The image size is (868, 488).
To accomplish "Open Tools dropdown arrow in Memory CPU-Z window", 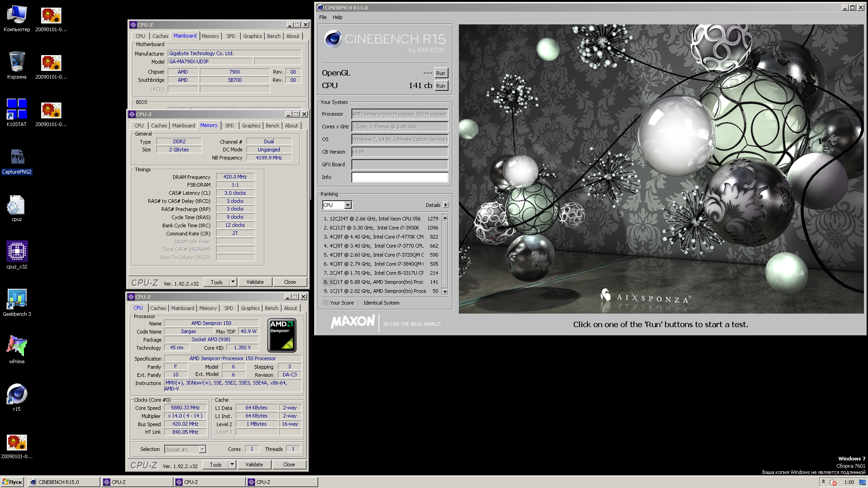I will coord(233,282).
